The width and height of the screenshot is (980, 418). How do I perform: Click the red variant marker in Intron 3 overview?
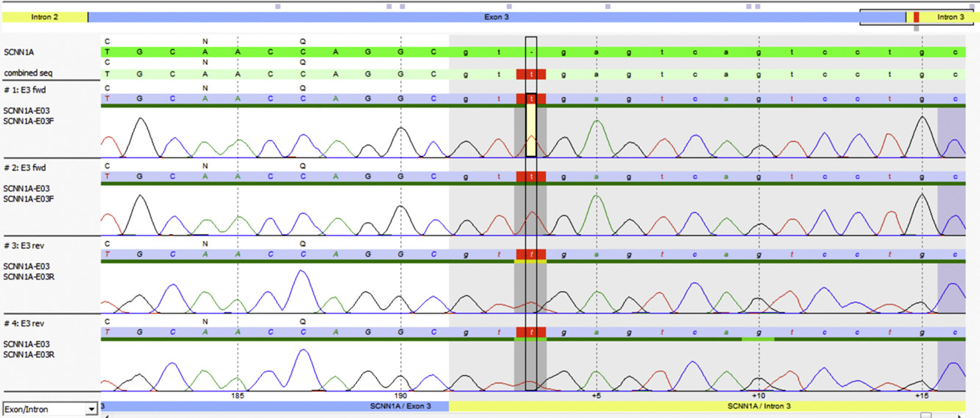point(916,17)
